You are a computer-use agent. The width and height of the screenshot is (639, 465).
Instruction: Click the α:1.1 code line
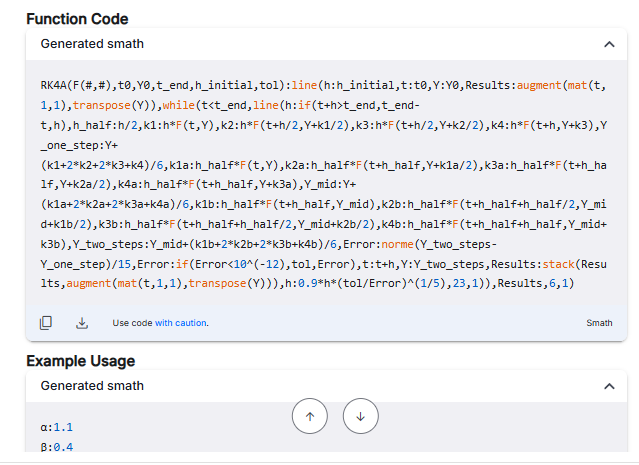(57, 427)
